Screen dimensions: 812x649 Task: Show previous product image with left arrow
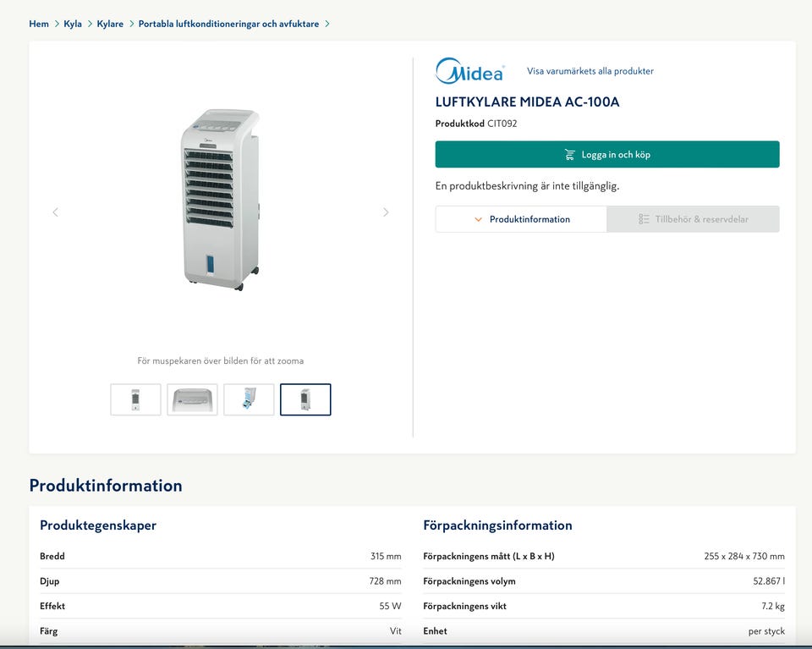[x=56, y=212]
